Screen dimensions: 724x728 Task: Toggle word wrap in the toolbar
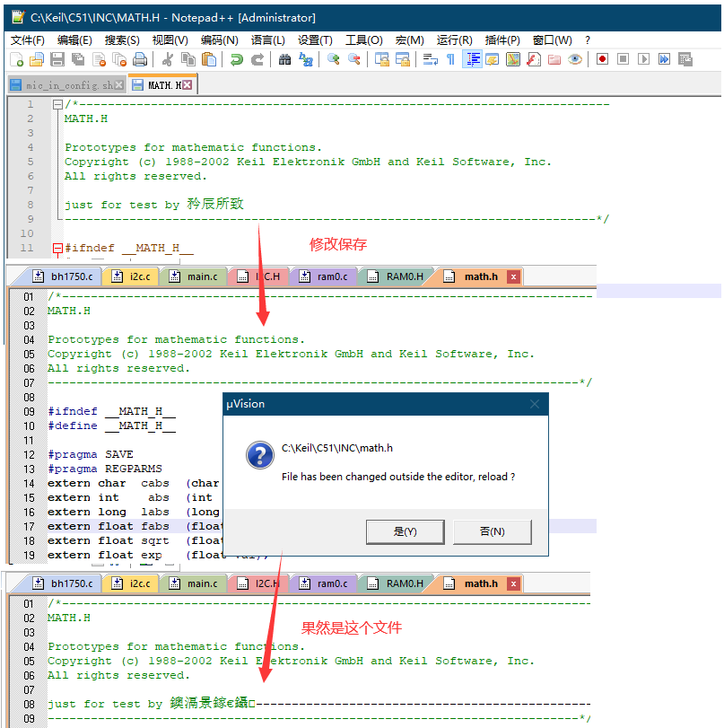coord(430,59)
